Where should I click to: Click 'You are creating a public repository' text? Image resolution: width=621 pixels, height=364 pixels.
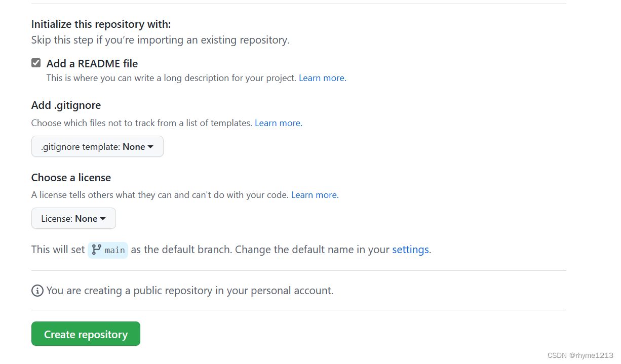190,291
